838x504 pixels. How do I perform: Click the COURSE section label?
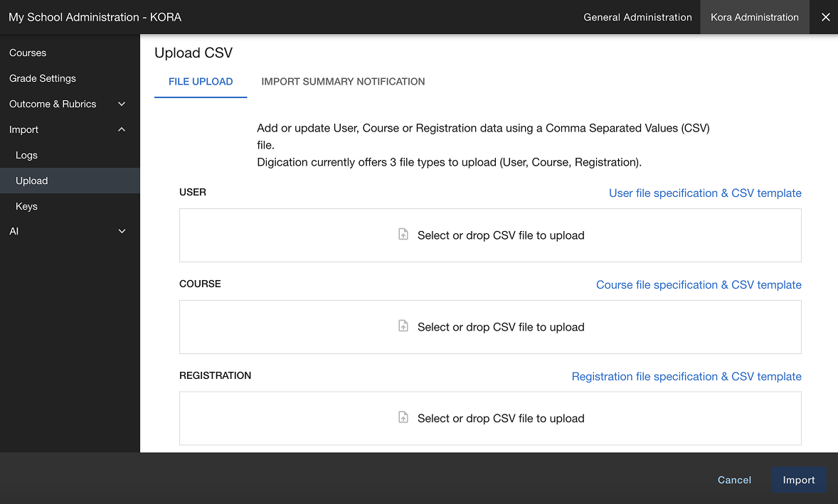tap(200, 284)
